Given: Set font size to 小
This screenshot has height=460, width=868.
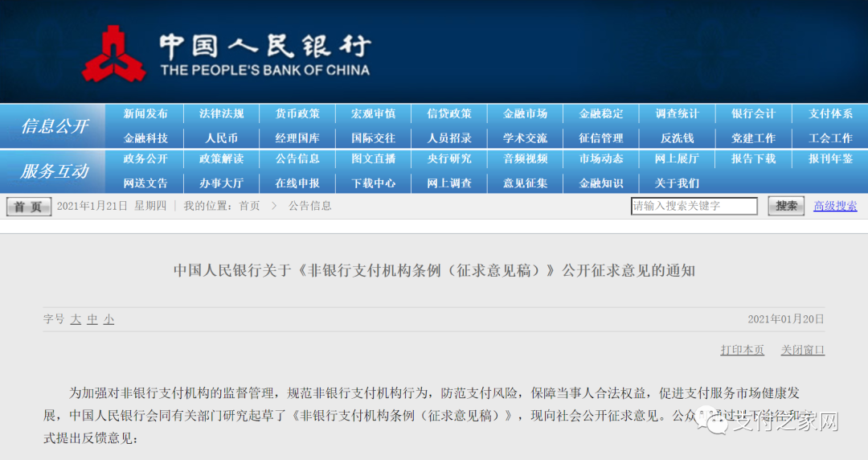Looking at the screenshot, I should coord(109,319).
